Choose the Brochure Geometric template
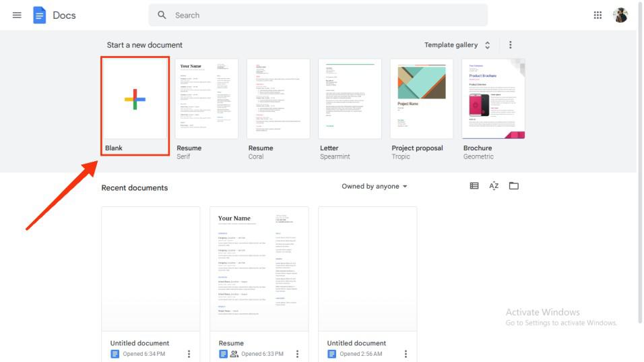This screenshot has height=362, width=644. coord(493,99)
